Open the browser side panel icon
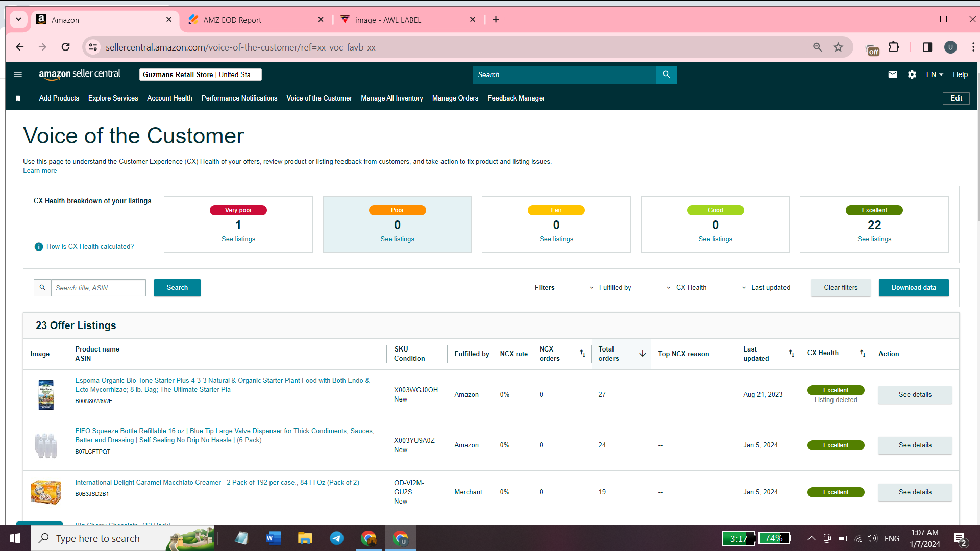Screen dimensions: 980x551 [x=927, y=47]
